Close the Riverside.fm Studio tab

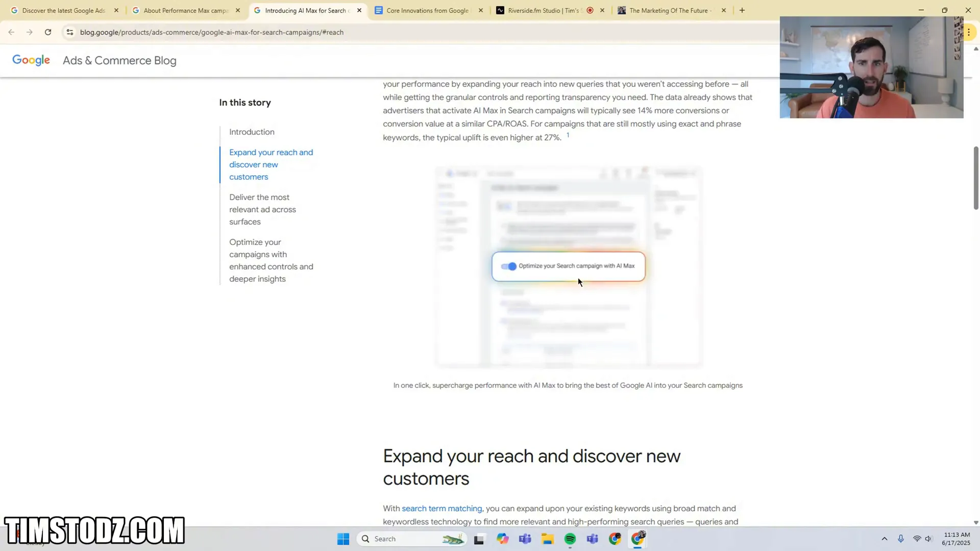coord(602,10)
